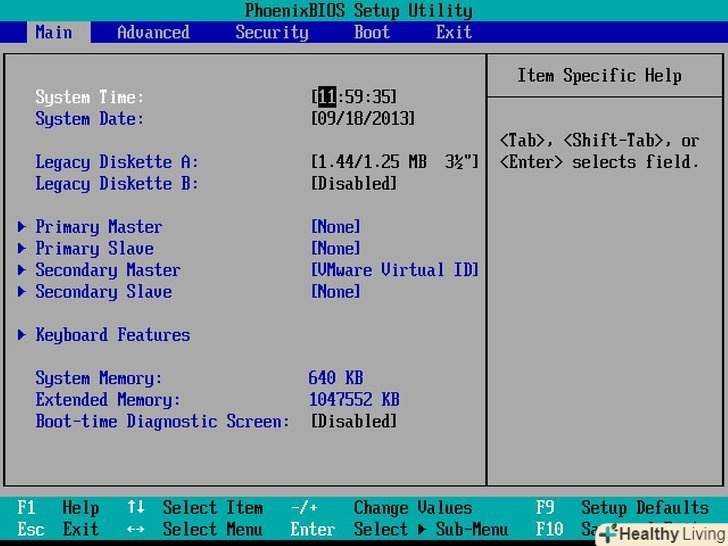Open the Secondary Master entry

tap(108, 270)
